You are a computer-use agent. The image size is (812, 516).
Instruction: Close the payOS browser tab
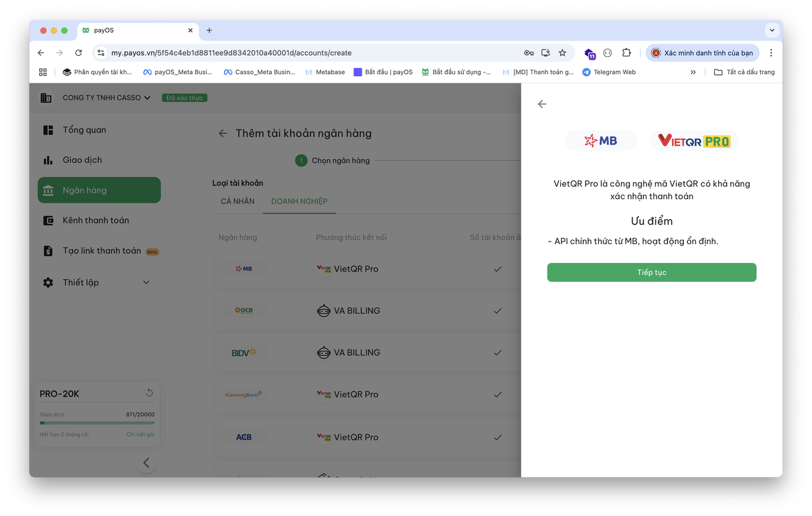click(190, 30)
